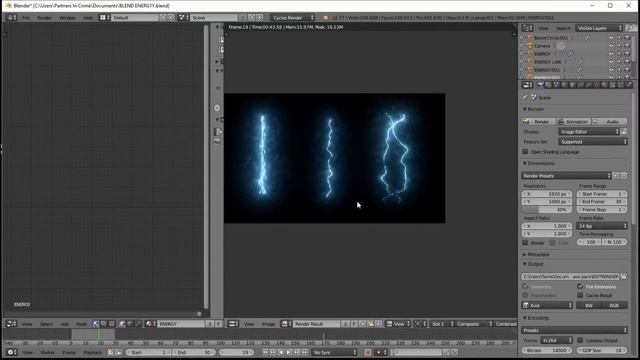This screenshot has height=360, width=640.
Task: Browse for the output folder icon
Action: (x=624, y=276)
